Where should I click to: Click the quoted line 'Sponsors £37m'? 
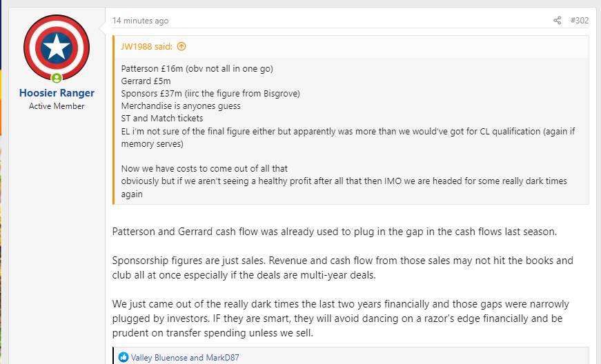pyautogui.click(x=210, y=93)
